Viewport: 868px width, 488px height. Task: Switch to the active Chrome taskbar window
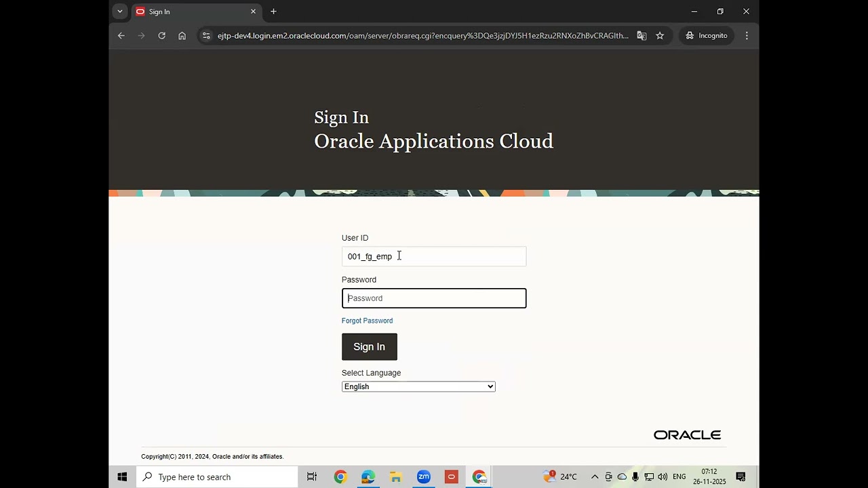pyautogui.click(x=479, y=477)
